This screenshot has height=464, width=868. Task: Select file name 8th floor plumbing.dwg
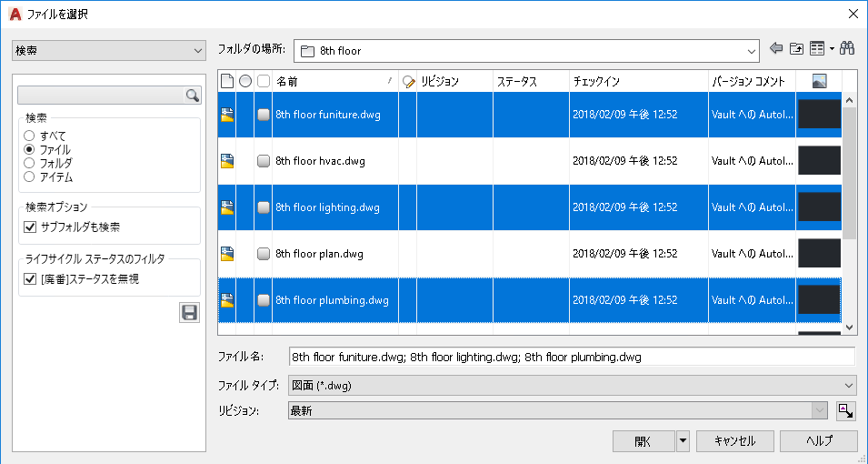(332, 300)
